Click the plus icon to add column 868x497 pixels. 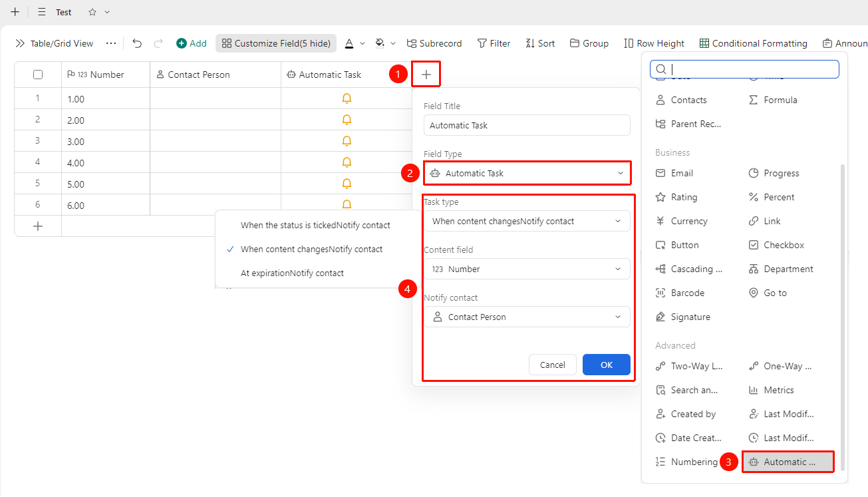pos(426,75)
